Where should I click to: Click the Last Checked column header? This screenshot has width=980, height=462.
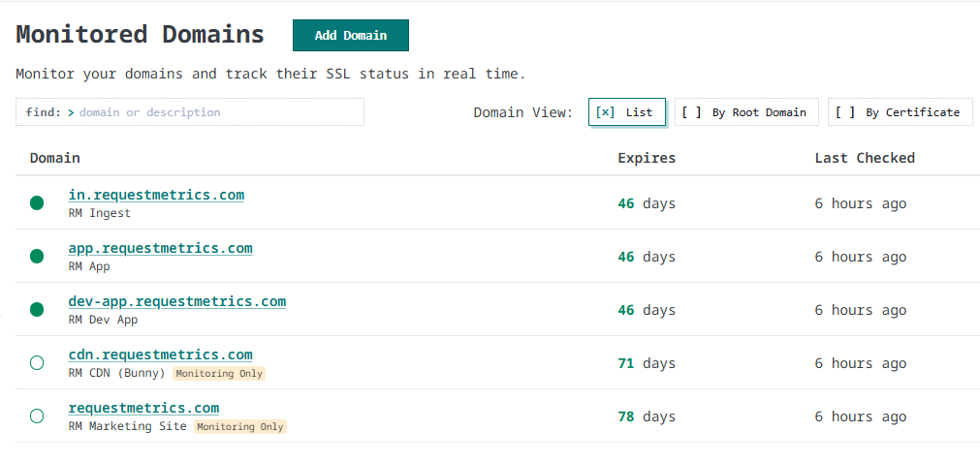tap(865, 158)
